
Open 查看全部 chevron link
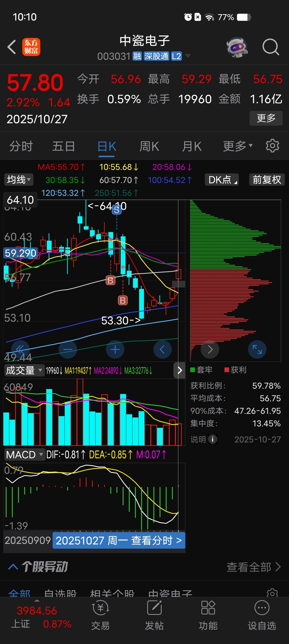pos(254,567)
